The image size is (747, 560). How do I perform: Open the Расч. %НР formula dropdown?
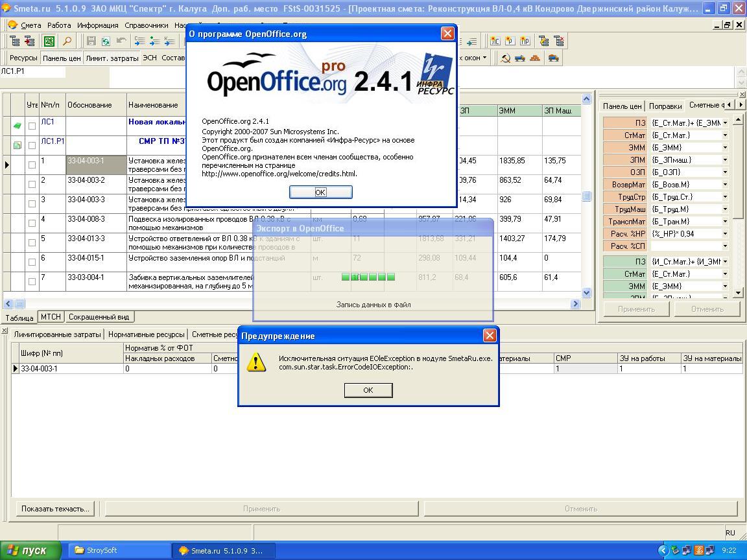coord(725,234)
